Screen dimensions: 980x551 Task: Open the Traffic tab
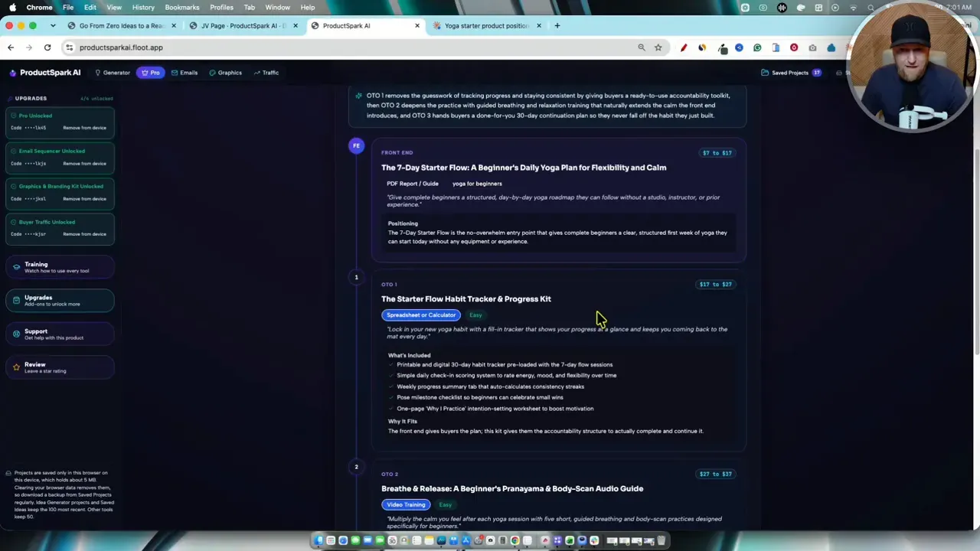[266, 73]
